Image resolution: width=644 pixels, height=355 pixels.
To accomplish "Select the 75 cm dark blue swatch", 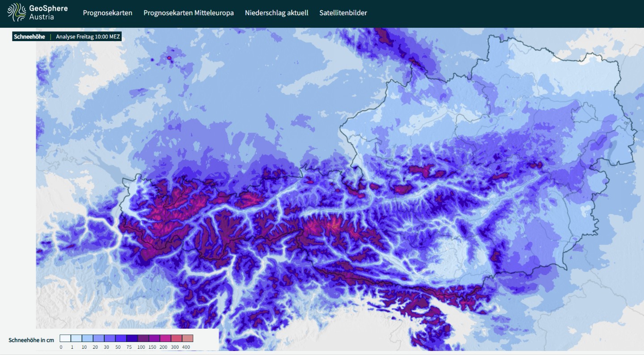I will click(x=132, y=338).
